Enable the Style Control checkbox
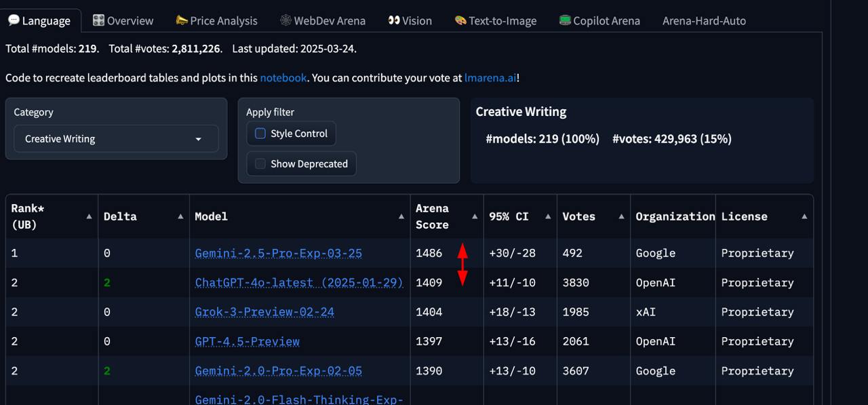 (x=260, y=134)
